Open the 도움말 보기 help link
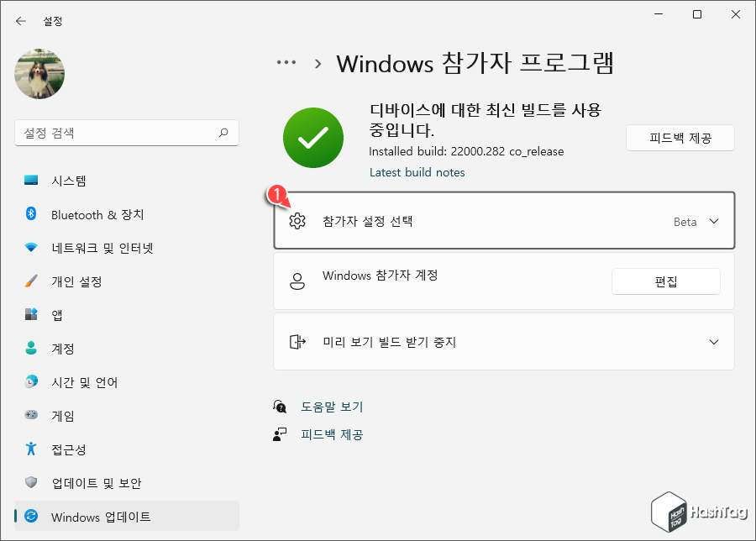Viewport: 756px width, 541px height. pos(332,407)
